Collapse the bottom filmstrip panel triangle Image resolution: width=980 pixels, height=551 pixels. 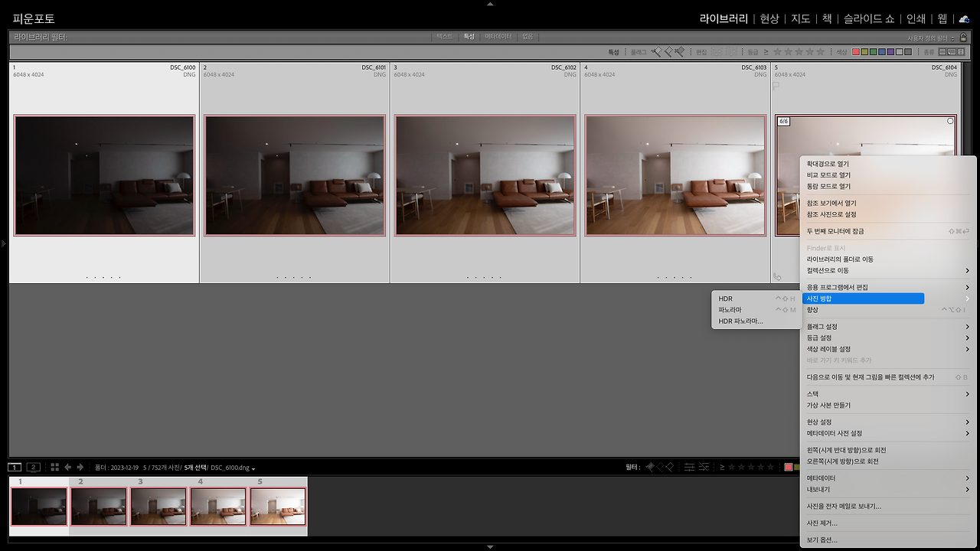coord(490,547)
